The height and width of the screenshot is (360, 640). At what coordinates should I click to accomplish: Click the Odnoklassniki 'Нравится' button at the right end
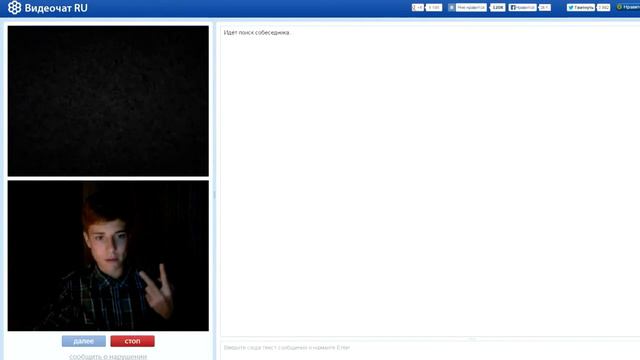628,7
